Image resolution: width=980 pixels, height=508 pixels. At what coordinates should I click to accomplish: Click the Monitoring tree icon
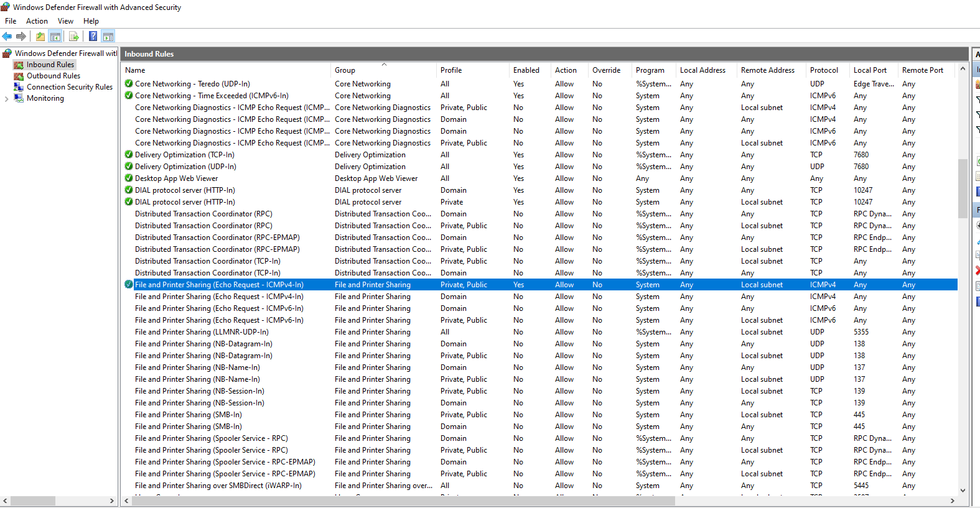pyautogui.click(x=19, y=98)
